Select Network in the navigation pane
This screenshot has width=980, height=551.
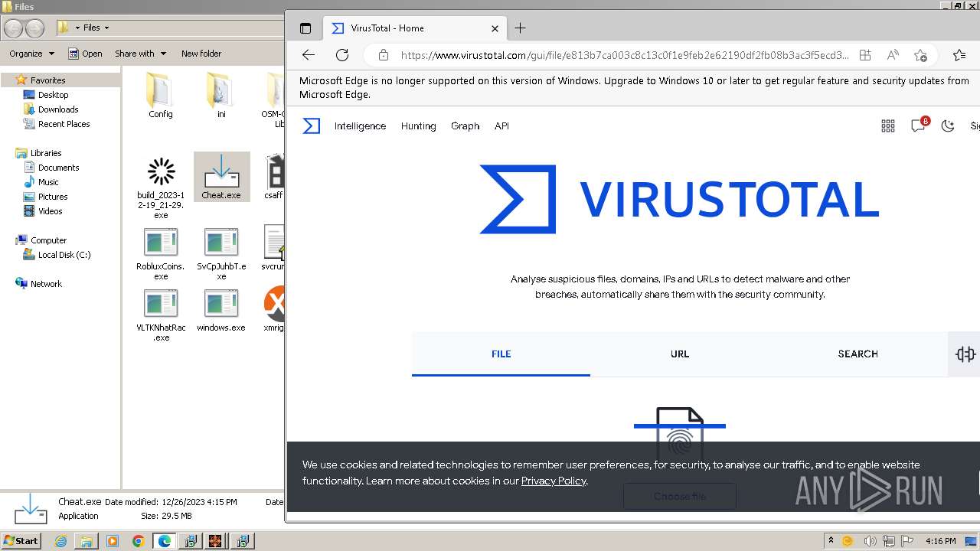(46, 284)
